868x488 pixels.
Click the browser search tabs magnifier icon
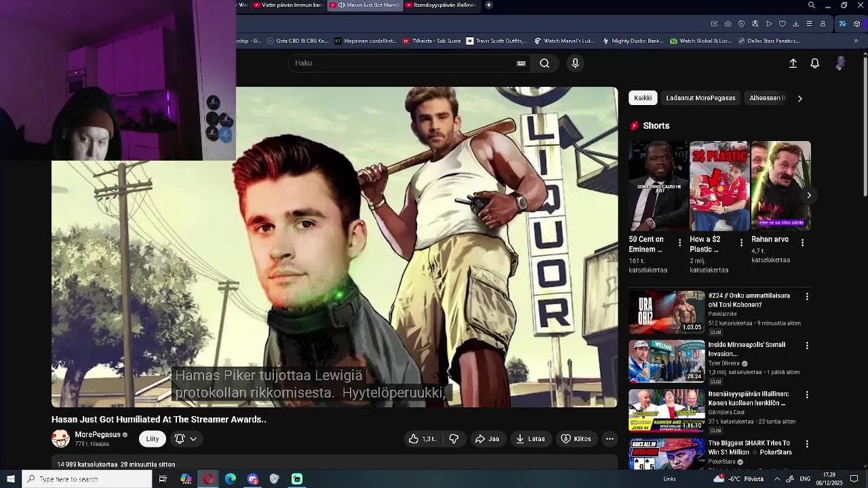[812, 5]
